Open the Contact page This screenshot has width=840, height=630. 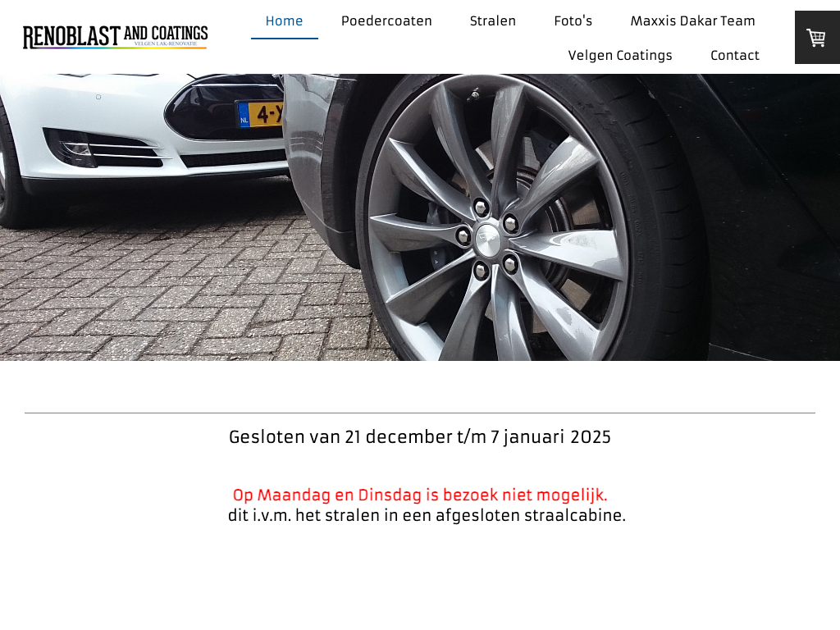pos(735,55)
